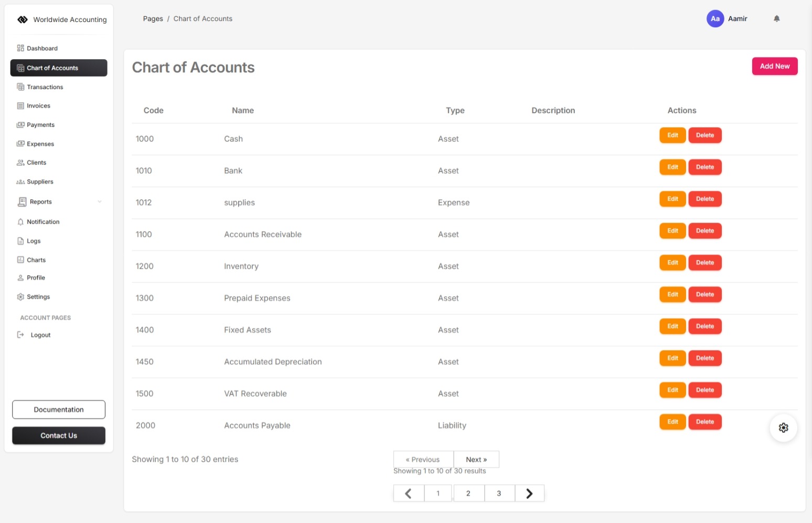Edit the Cash account row
Image resolution: width=812 pixels, height=523 pixels.
pyautogui.click(x=672, y=135)
